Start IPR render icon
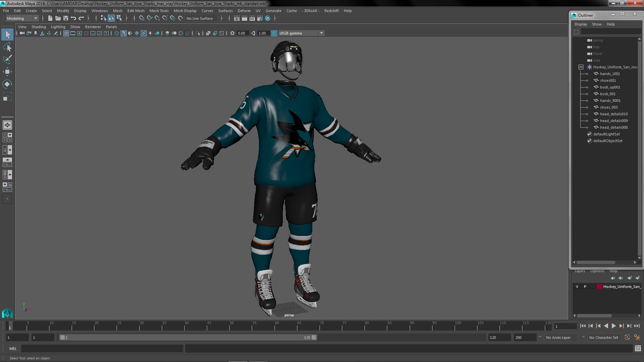This screenshot has height=362, width=644. pyautogui.click(x=252, y=18)
